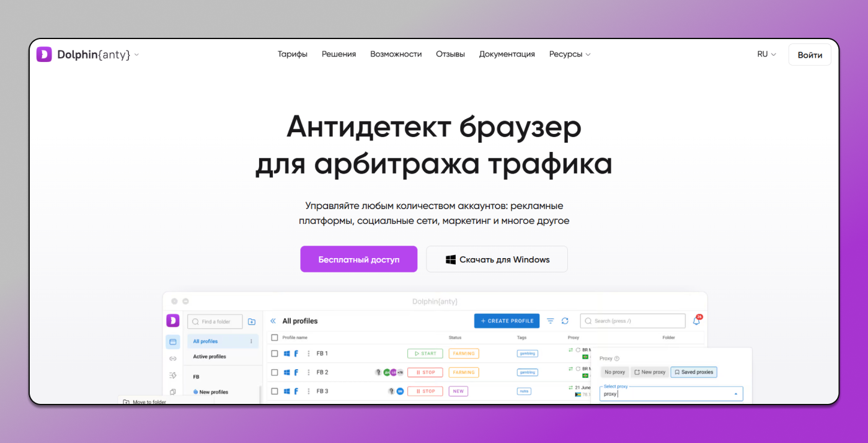Select the Saved proxies option in proxy panel
Screen dimensions: 868x443
tap(693, 372)
